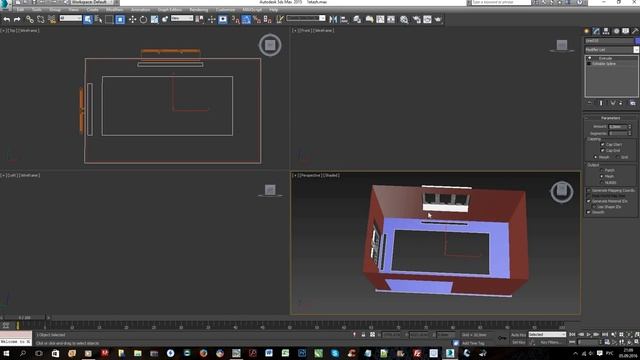The image size is (640, 360).
Task: Open the Modifier List dropdown
Action: pos(636,49)
